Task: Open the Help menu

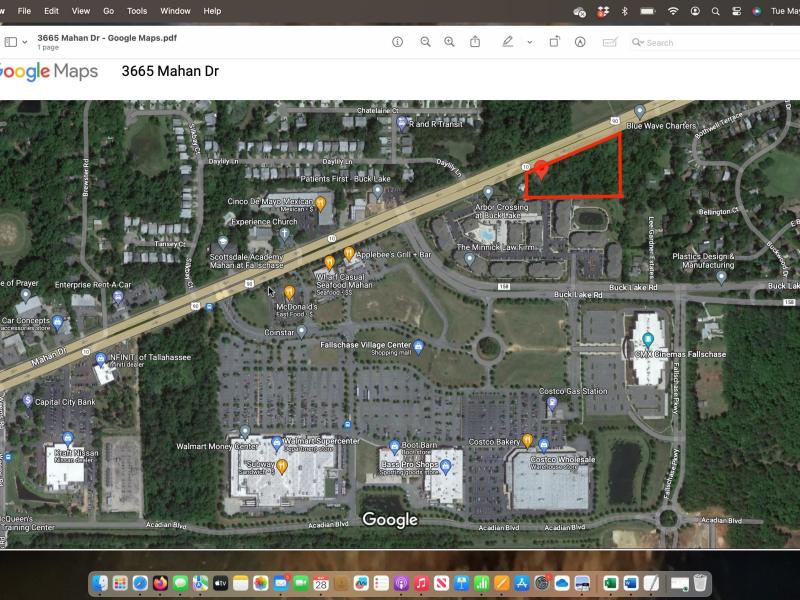Action: [212, 11]
